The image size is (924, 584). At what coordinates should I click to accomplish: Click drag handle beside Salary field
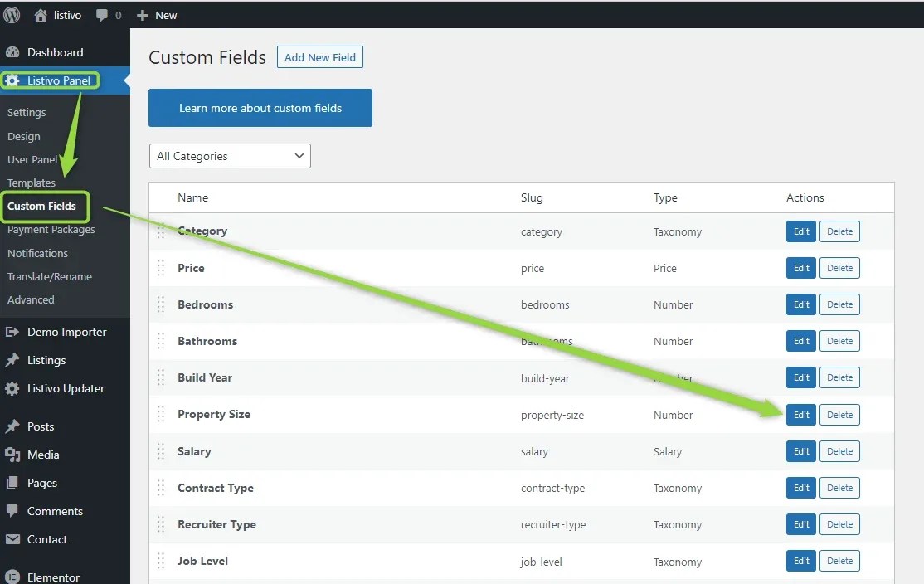(x=161, y=451)
